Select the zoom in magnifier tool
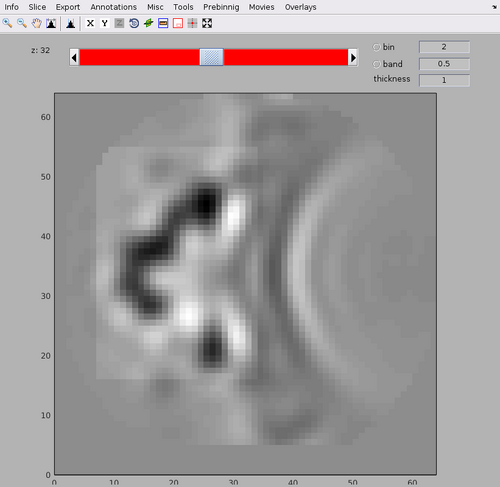Viewport: 500px width, 487px height. 7,23
